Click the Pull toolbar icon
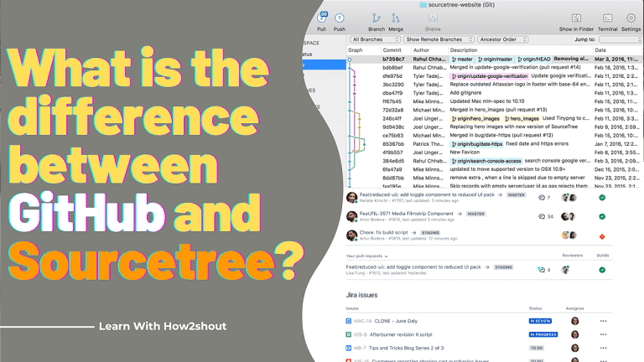This screenshot has width=644, height=362. click(x=322, y=18)
